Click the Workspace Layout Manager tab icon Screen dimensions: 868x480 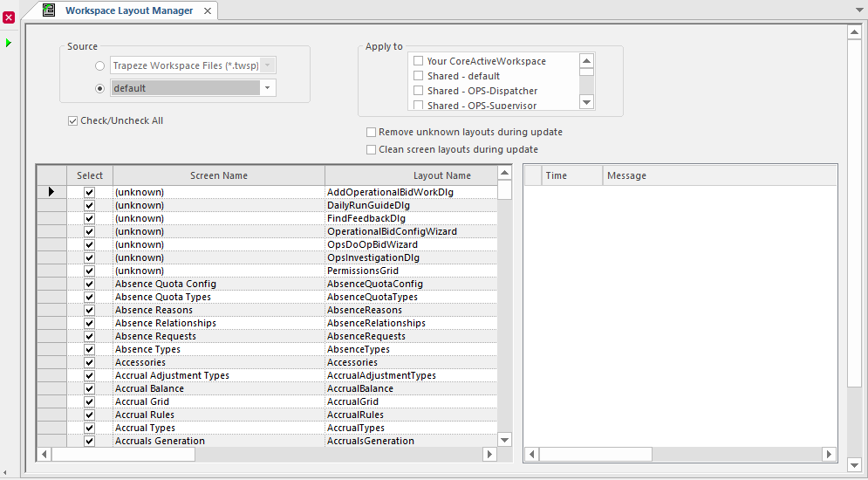[50, 10]
